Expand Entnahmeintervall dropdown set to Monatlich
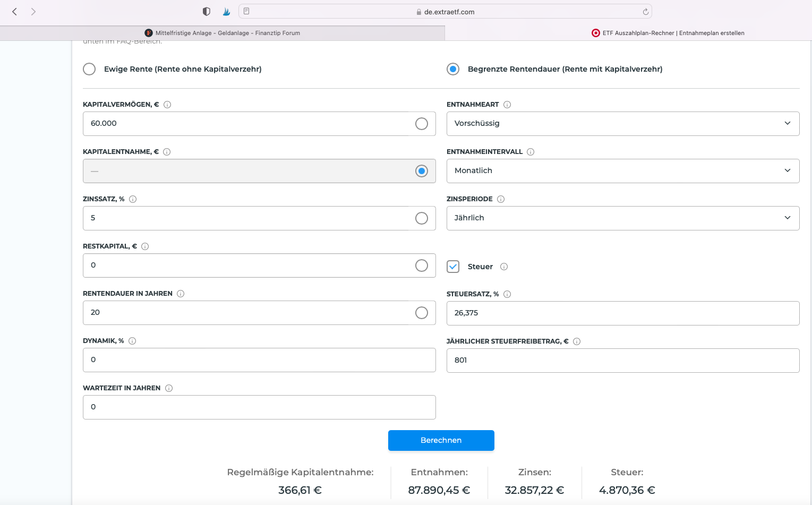The width and height of the screenshot is (812, 505). click(622, 171)
